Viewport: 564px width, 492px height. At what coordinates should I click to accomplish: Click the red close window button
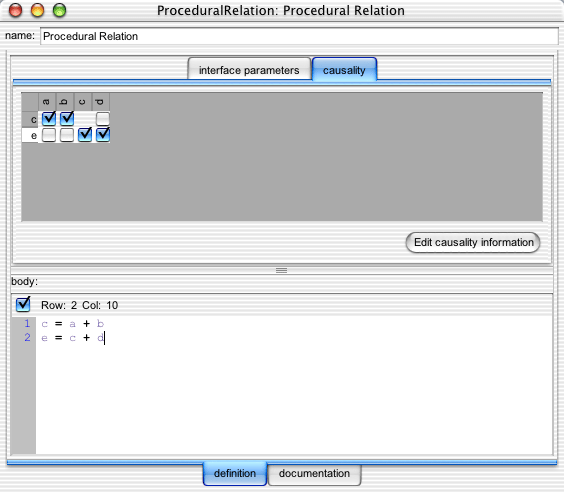15,10
